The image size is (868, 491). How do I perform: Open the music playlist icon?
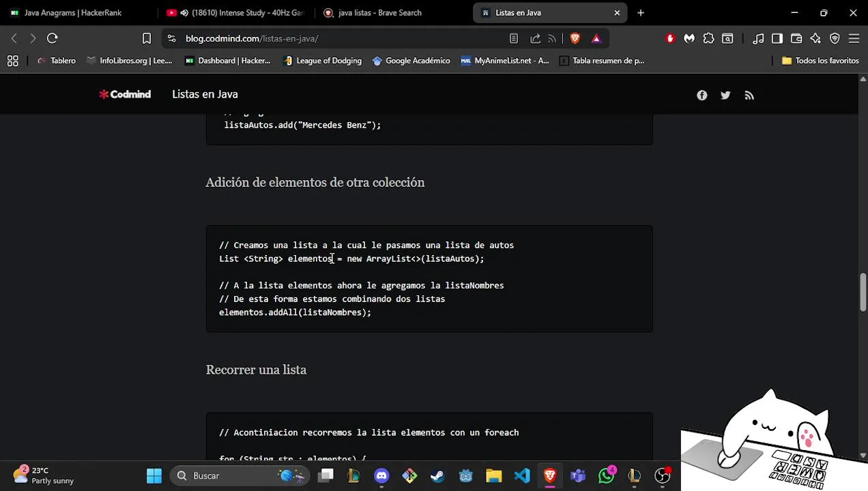[x=758, y=38]
